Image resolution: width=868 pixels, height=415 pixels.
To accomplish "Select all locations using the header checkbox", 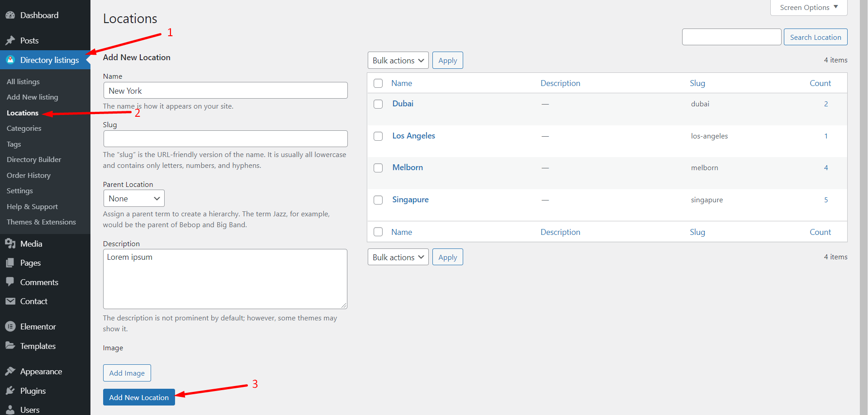I will tap(378, 83).
